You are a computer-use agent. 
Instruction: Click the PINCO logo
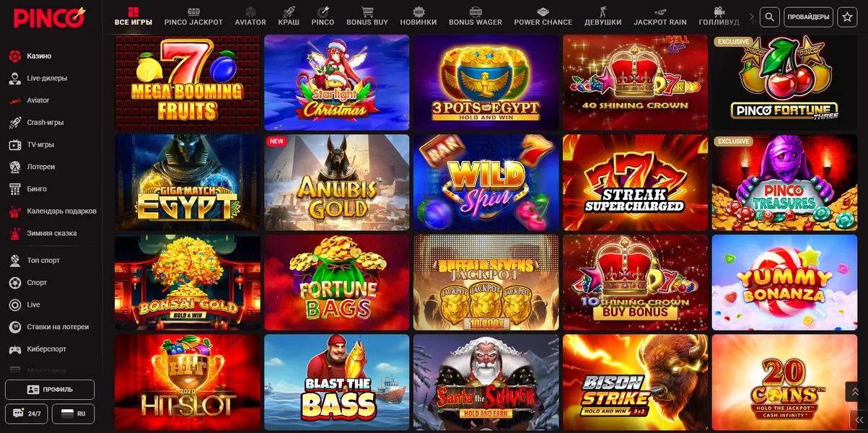48,17
